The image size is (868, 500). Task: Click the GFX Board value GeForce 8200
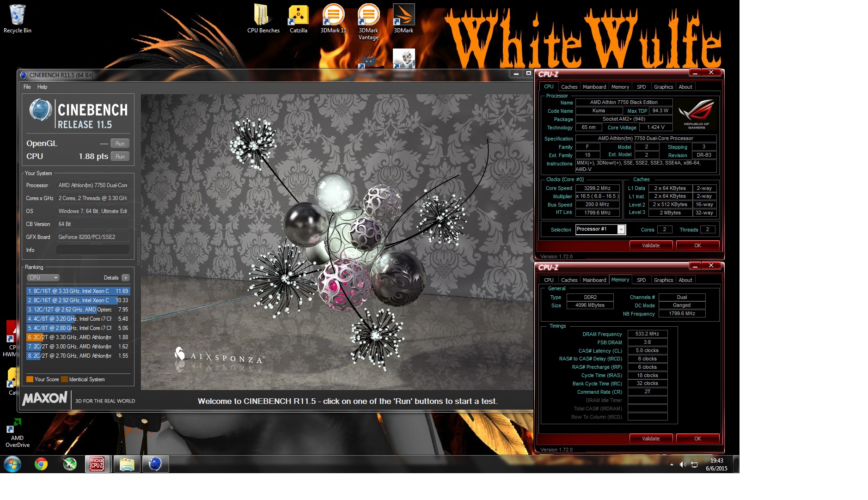(x=93, y=237)
